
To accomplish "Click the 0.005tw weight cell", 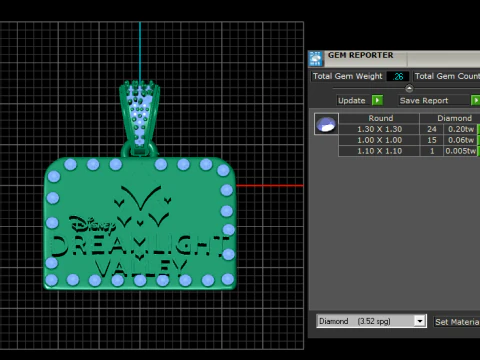I will [461, 151].
